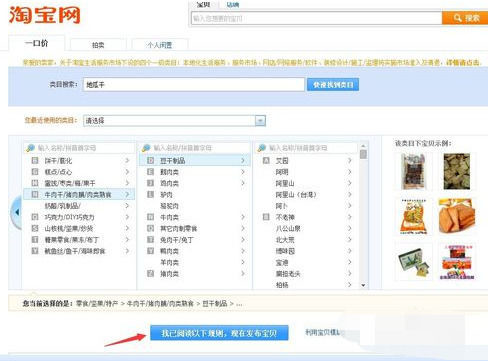Viewport: 488px width, 361px height.
Task: Click the brand list scrollbar down arrow
Action: pos(363,285)
